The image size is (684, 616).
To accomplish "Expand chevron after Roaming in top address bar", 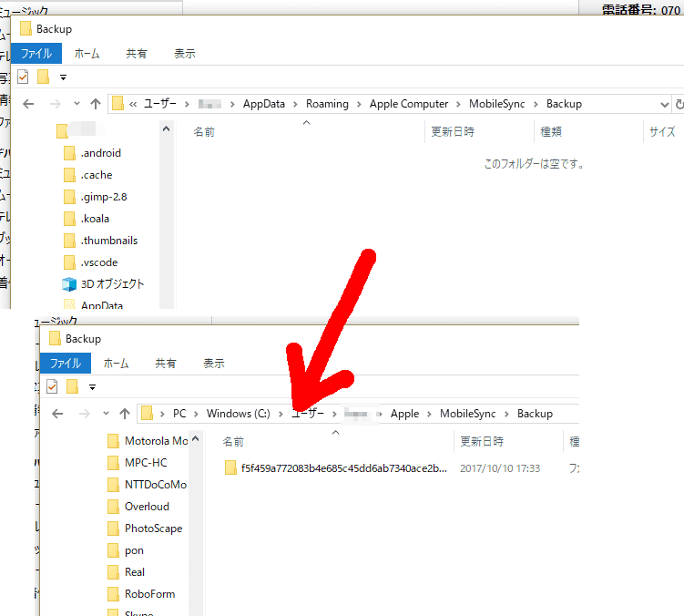I will 359,104.
